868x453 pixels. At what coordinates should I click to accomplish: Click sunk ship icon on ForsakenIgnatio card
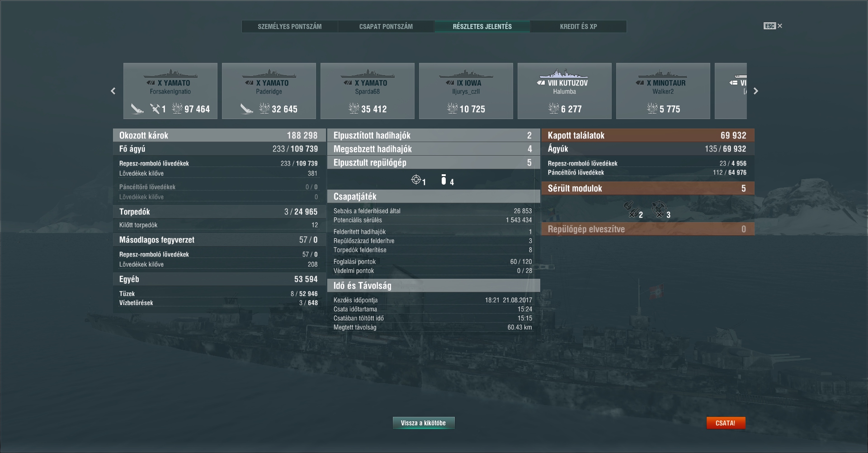click(137, 109)
